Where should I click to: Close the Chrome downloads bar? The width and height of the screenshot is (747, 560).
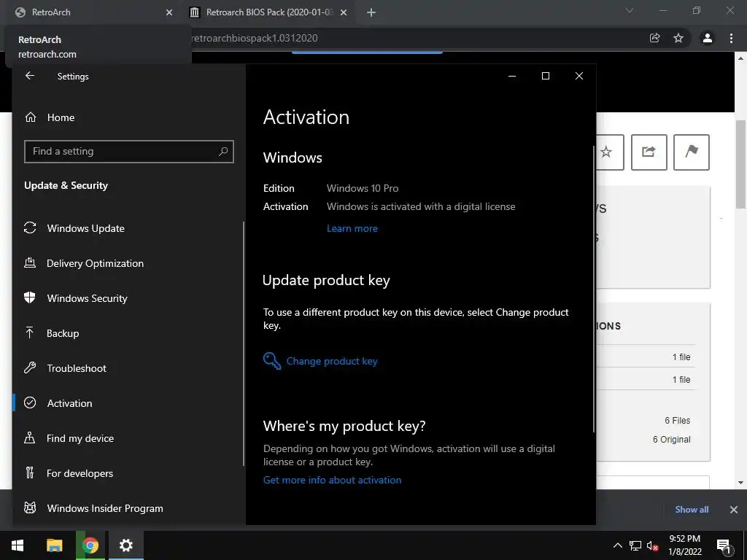click(x=734, y=510)
